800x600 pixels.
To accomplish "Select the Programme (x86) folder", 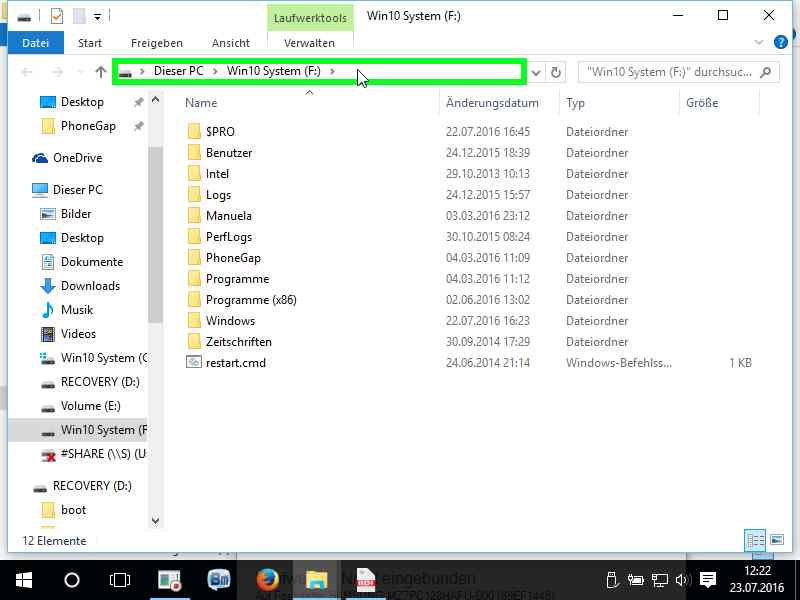I will [251, 299].
